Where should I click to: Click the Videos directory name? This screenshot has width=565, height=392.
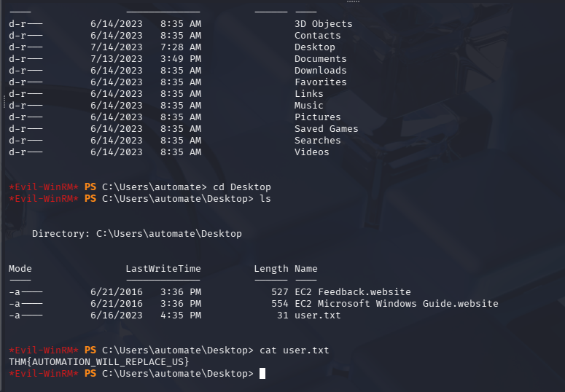311,152
